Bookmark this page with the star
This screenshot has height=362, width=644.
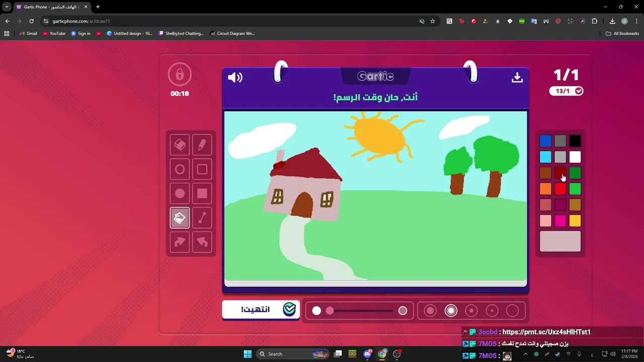click(432, 21)
